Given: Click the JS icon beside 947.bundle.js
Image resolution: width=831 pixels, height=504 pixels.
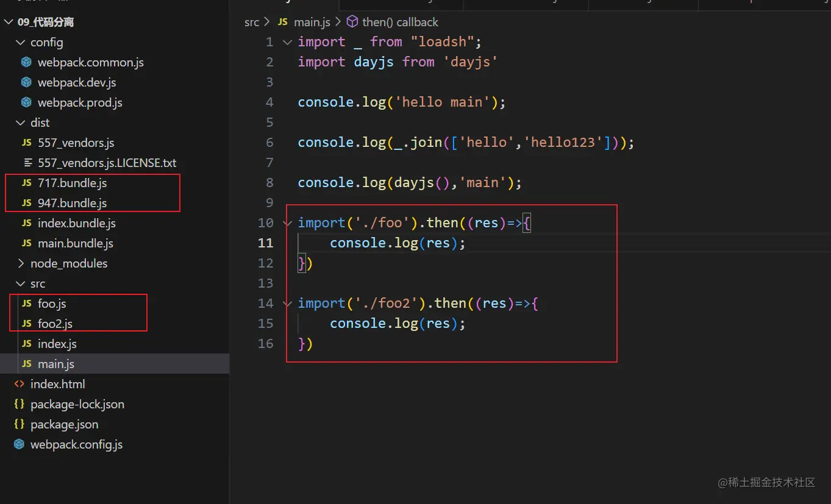Looking at the screenshot, I should coord(26,203).
